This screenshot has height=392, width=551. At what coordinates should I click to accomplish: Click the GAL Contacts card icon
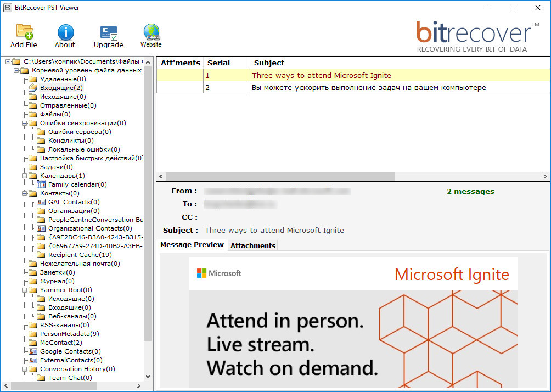coord(41,202)
